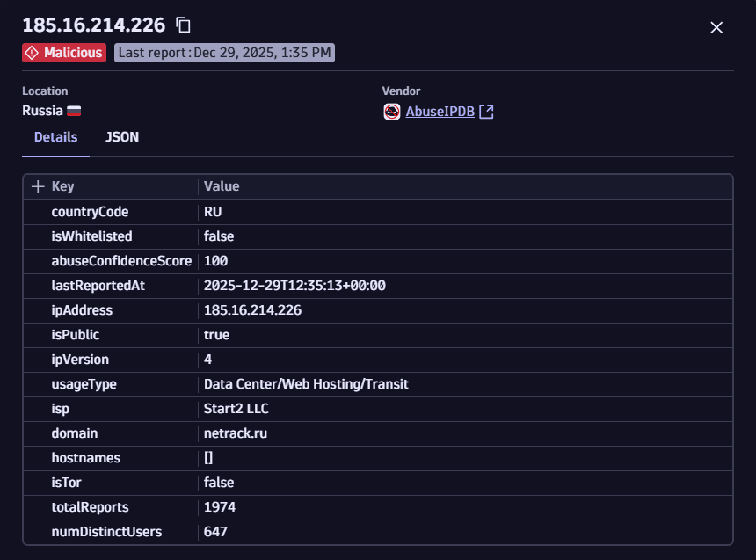Click the lastReportedAt timestamp value

(x=294, y=286)
